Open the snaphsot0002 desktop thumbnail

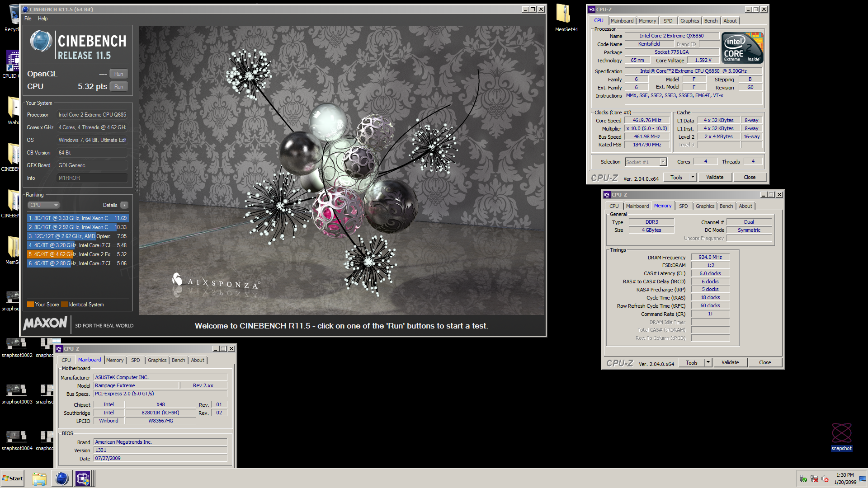pos(16,347)
